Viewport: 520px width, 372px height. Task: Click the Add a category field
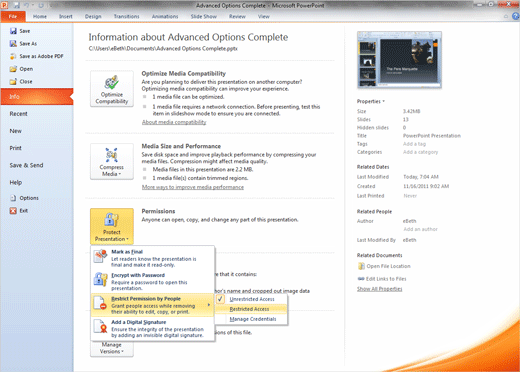[420, 152]
